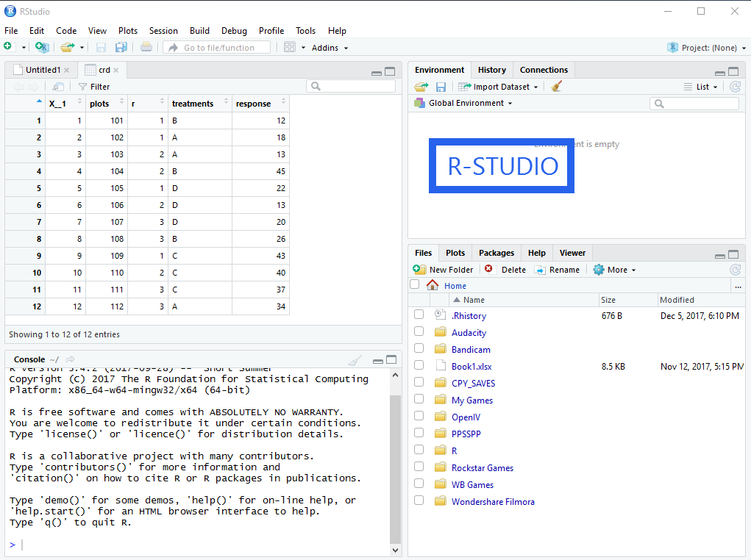751x560 pixels.
Task: Check the Rockstar Games folder checkbox
Action: pyautogui.click(x=419, y=467)
